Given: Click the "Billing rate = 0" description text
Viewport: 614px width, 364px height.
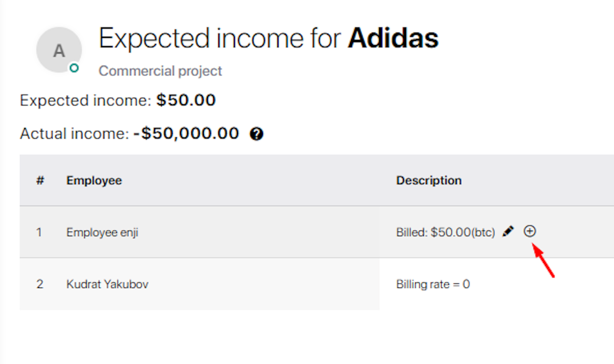Looking at the screenshot, I should (x=433, y=284).
